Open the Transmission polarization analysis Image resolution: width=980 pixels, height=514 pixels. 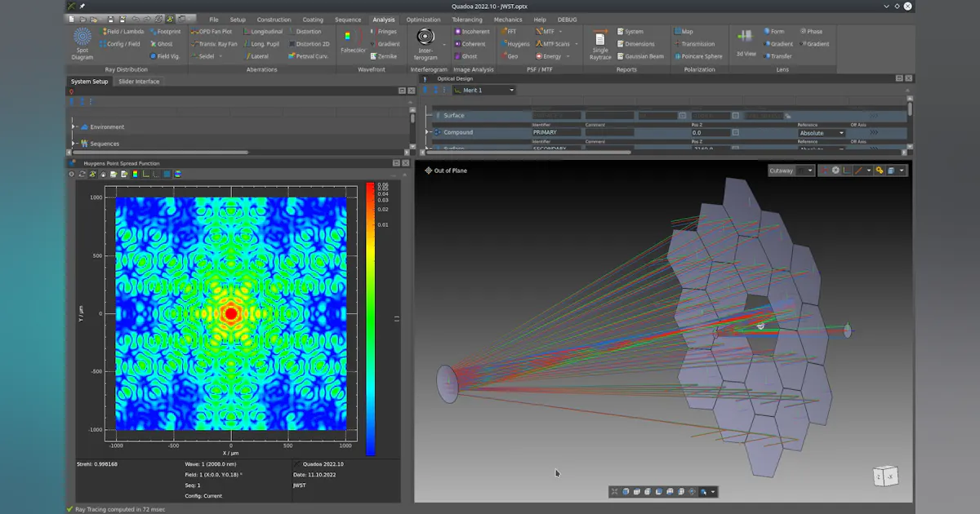point(695,44)
